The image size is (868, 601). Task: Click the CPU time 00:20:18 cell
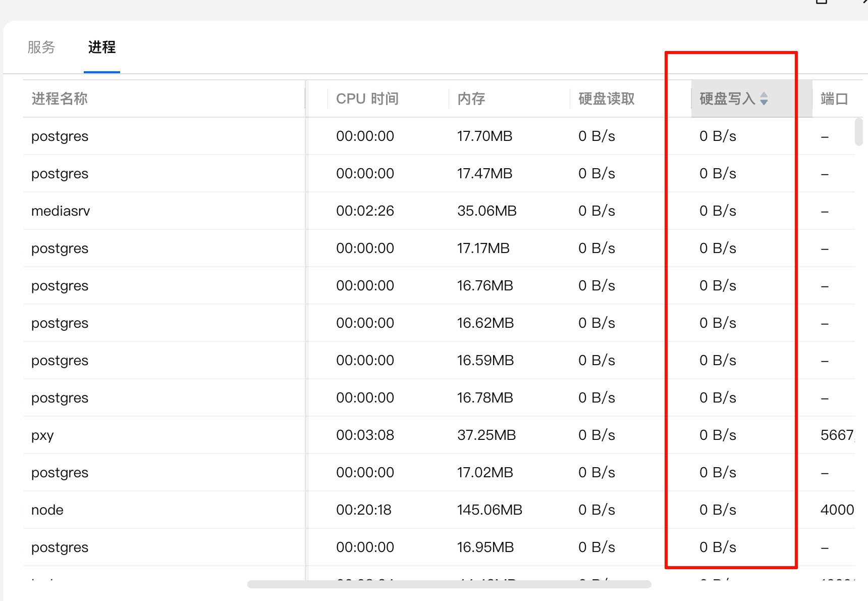364,510
